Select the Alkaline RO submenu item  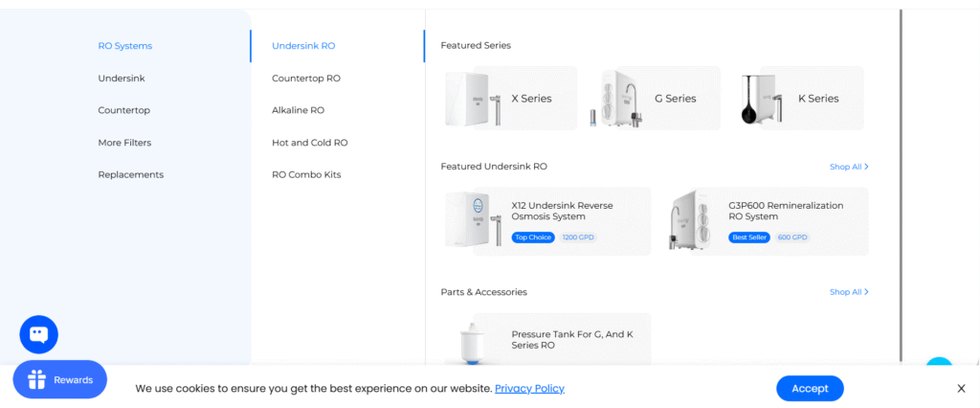coord(299,110)
